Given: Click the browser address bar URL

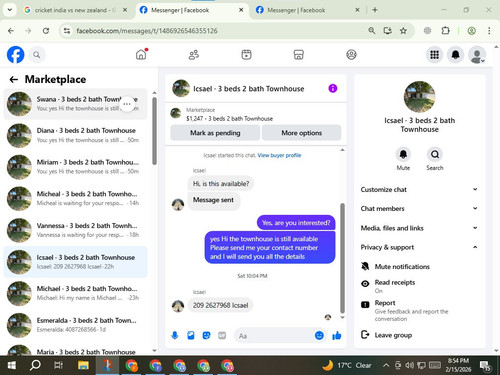Looking at the screenshot, I should click(x=147, y=31).
